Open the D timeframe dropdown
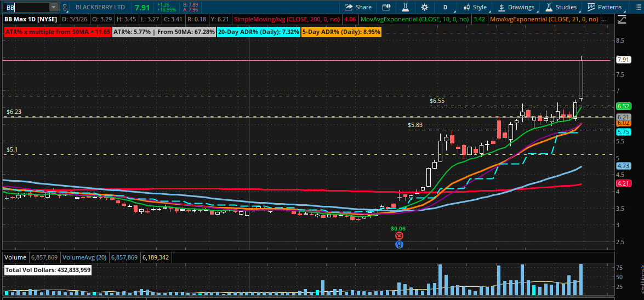This screenshot has height=300, width=644. pyautogui.click(x=445, y=7)
